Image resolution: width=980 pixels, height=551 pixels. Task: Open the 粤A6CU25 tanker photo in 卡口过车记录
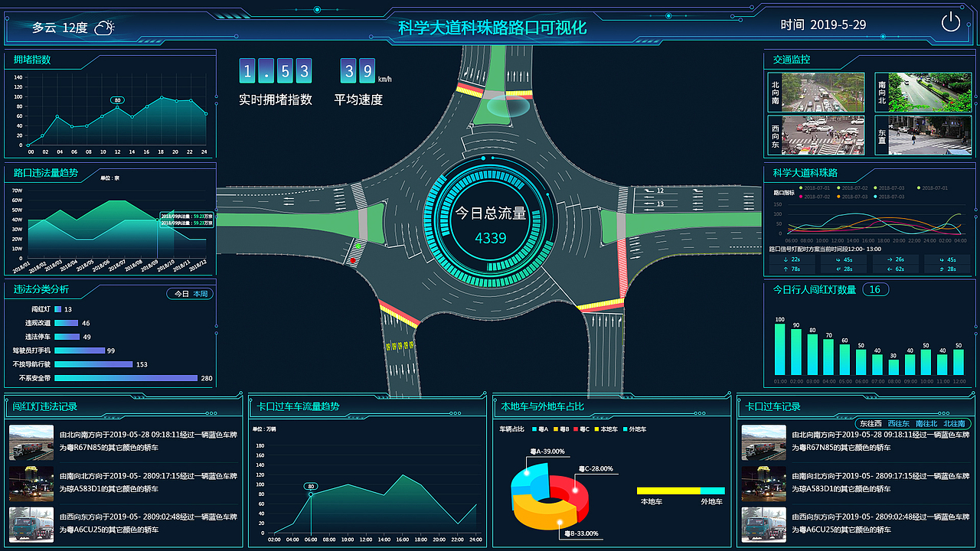point(764,525)
